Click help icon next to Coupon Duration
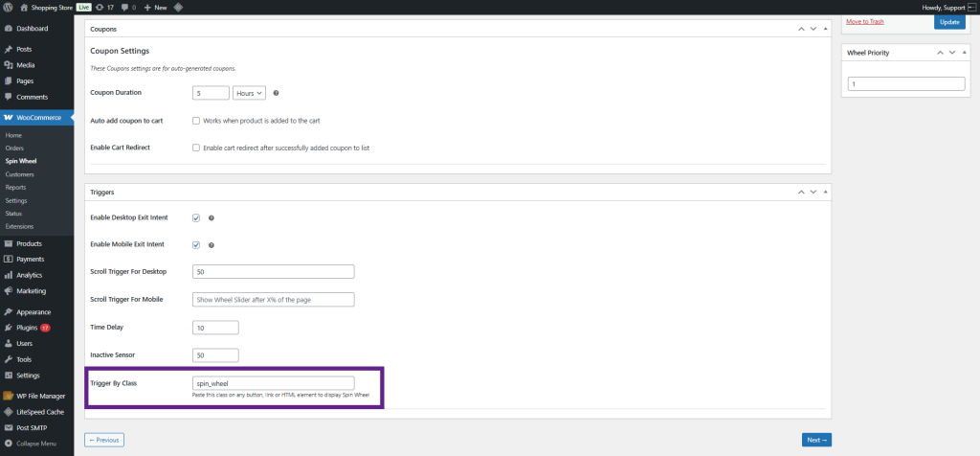The height and width of the screenshot is (456, 980). point(276,93)
